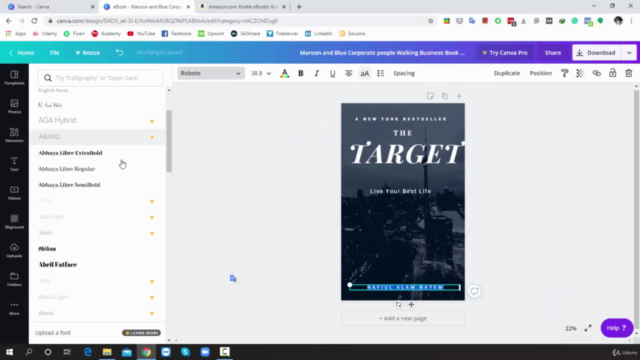Click the font list scrollbar

169,141
